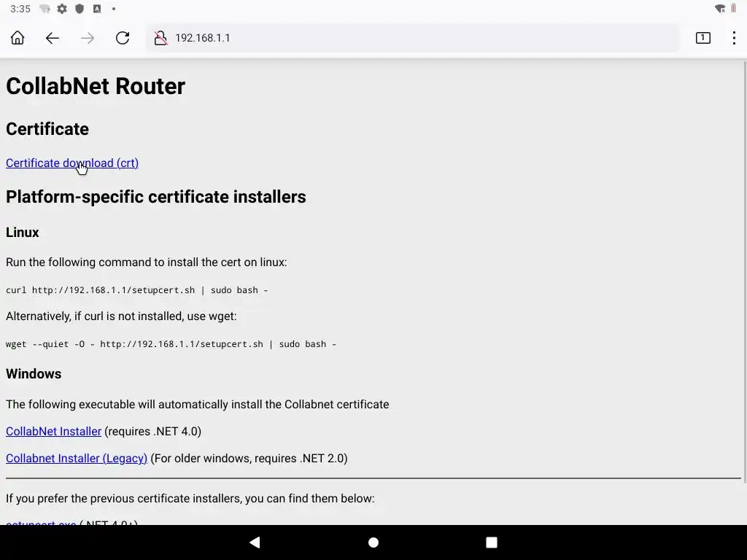Tap the Android back navigation button
This screenshot has height=560, width=747.
[255, 542]
